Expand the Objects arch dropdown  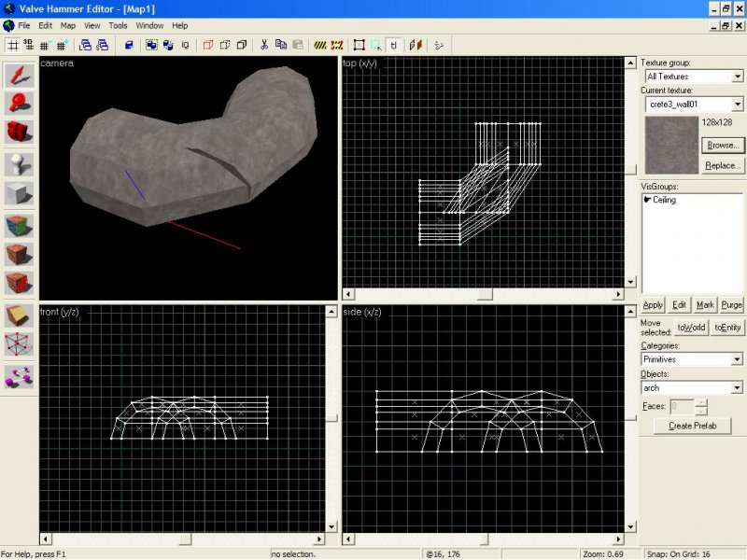[x=738, y=387]
